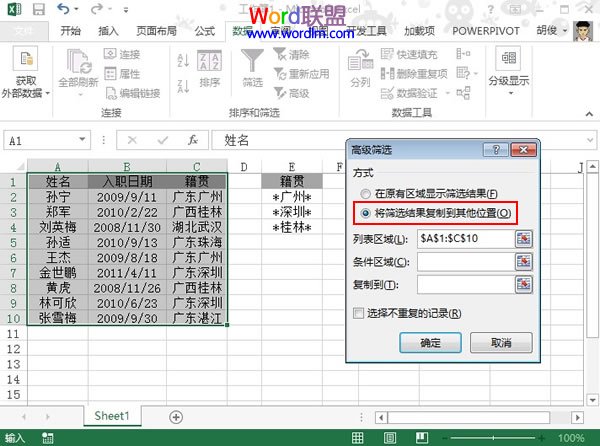600x446 pixels.
Task: Click cell A4 containing 刘英梅
Action: click(58, 227)
